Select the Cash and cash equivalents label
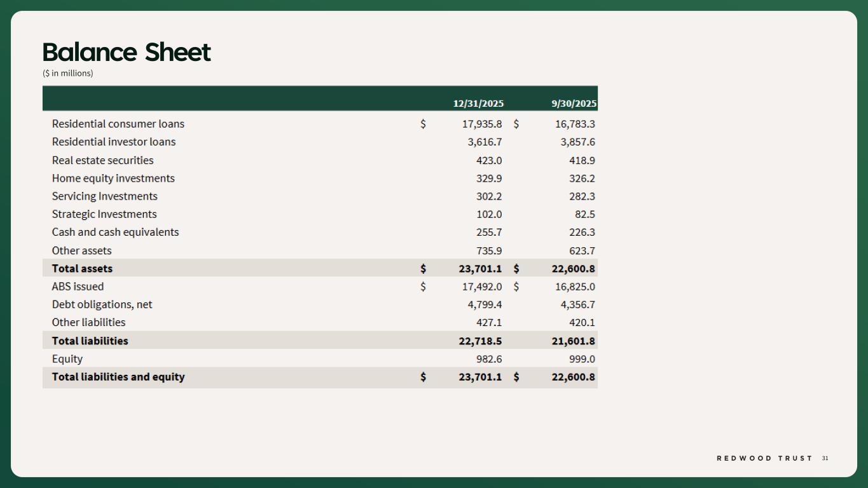868x488 pixels. click(x=115, y=233)
